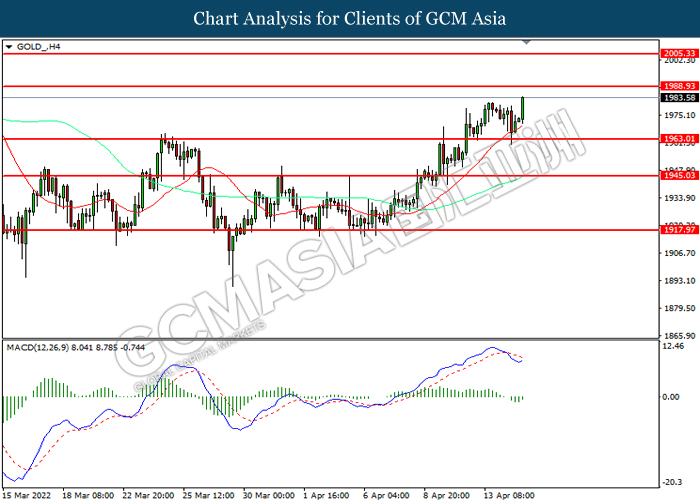
Task: Click the Chart Analysis for Clients title
Action: [x=350, y=19]
